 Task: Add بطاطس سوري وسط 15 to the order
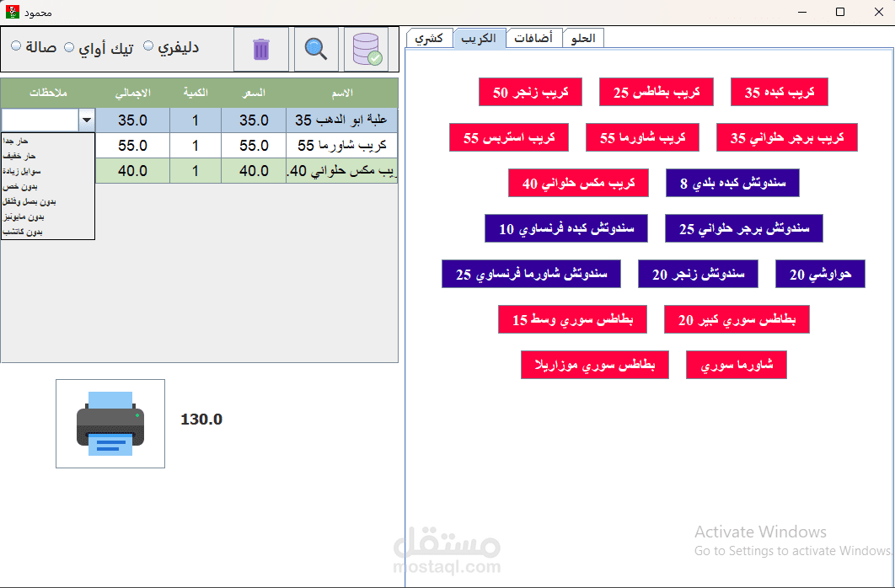pyautogui.click(x=572, y=319)
